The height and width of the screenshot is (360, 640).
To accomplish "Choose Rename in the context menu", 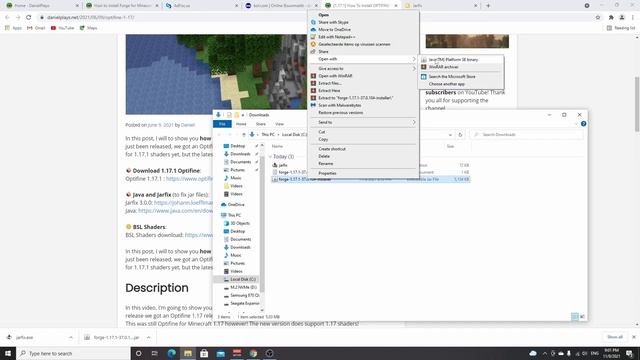I will click(325, 164).
